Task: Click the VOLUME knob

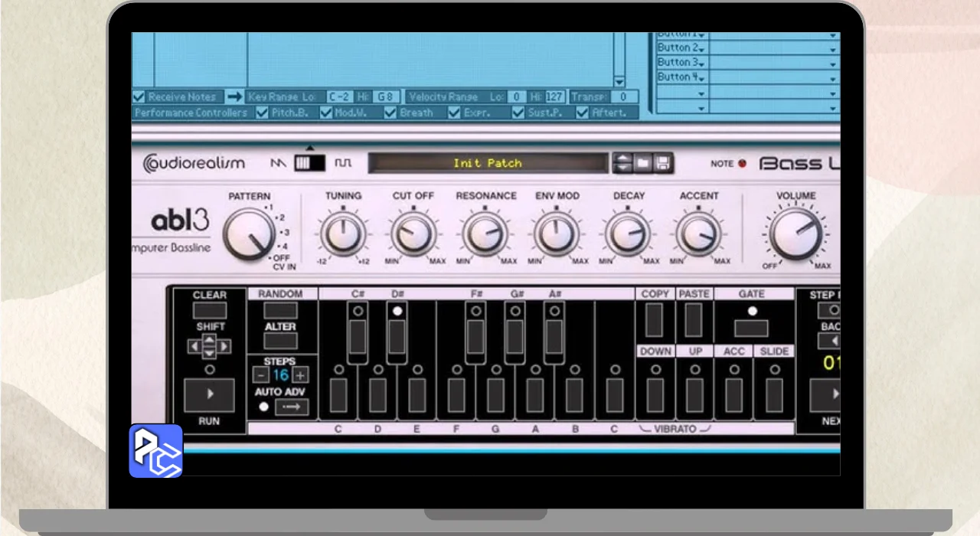Action: click(x=795, y=234)
